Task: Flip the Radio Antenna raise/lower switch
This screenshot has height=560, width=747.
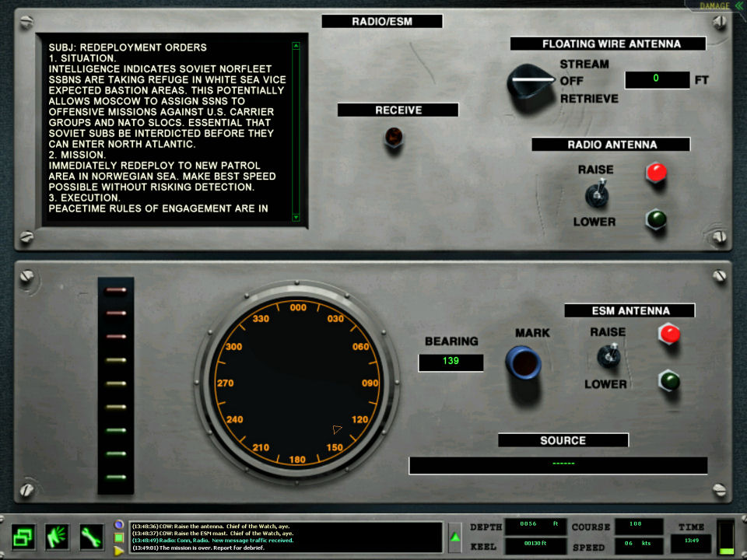Action: 597,194
